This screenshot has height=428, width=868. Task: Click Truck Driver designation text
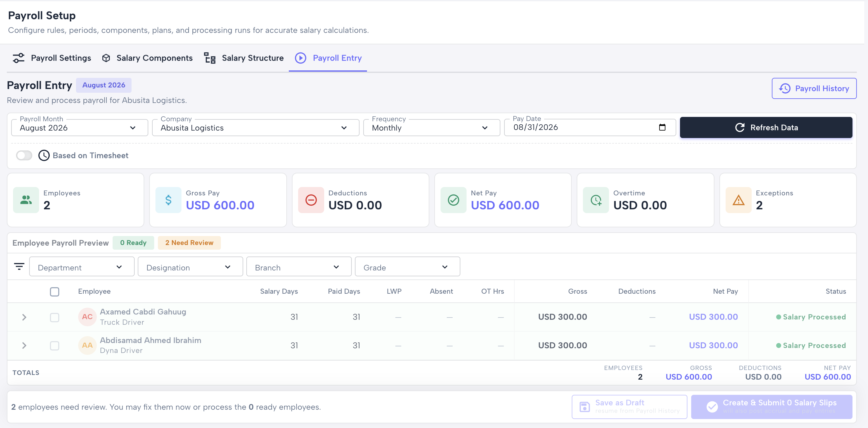click(122, 322)
